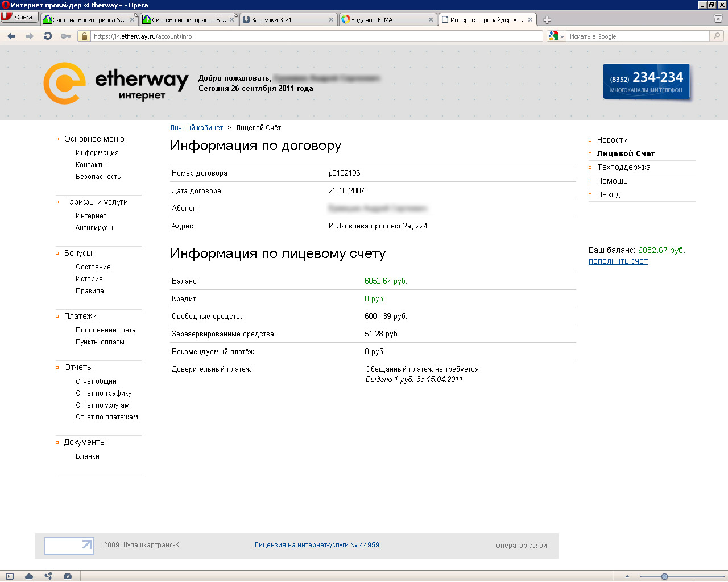The image size is (728, 582).
Task: Click the footer arrow logo box
Action: click(x=69, y=546)
